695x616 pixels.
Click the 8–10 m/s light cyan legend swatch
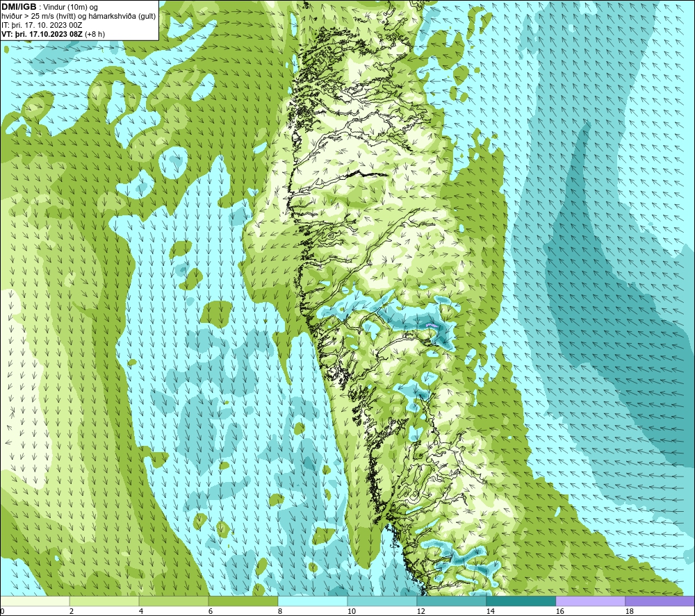coord(313,601)
